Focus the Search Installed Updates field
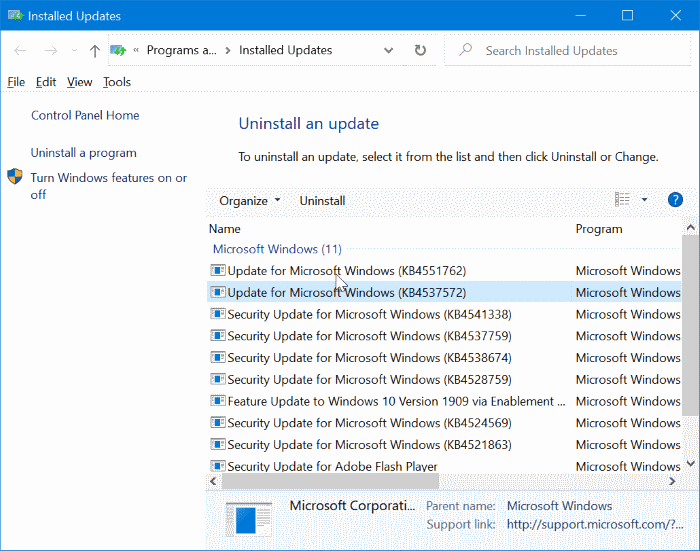This screenshot has width=700, height=551. point(567,50)
